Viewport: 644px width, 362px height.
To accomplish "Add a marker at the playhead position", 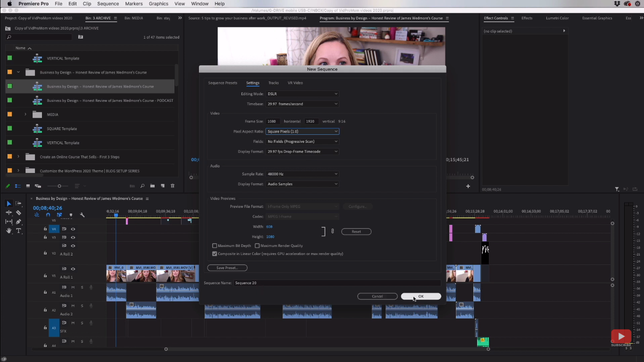I will [x=71, y=215].
